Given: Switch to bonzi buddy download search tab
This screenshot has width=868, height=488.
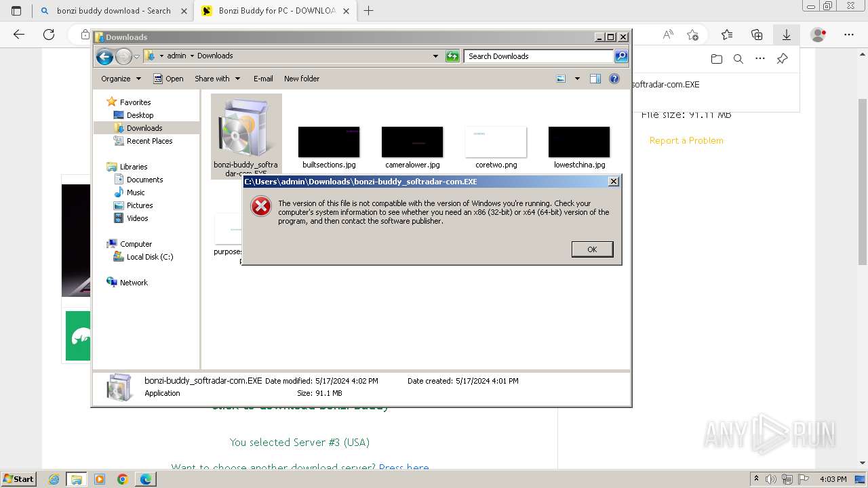Looking at the screenshot, I should pos(113,11).
